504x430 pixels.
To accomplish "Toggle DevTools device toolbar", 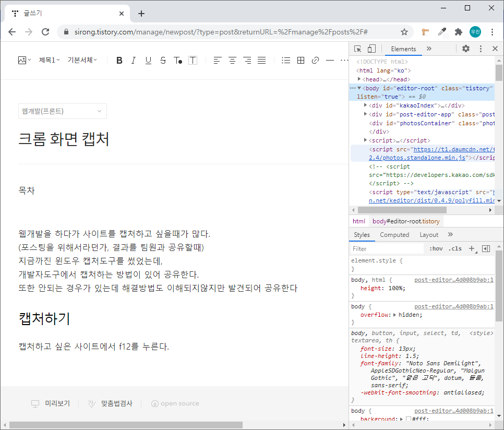I will (371, 49).
